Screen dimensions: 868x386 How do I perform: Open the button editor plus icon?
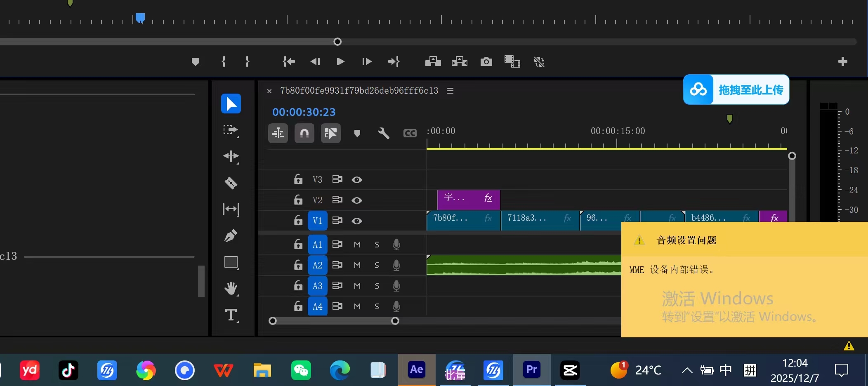click(842, 62)
